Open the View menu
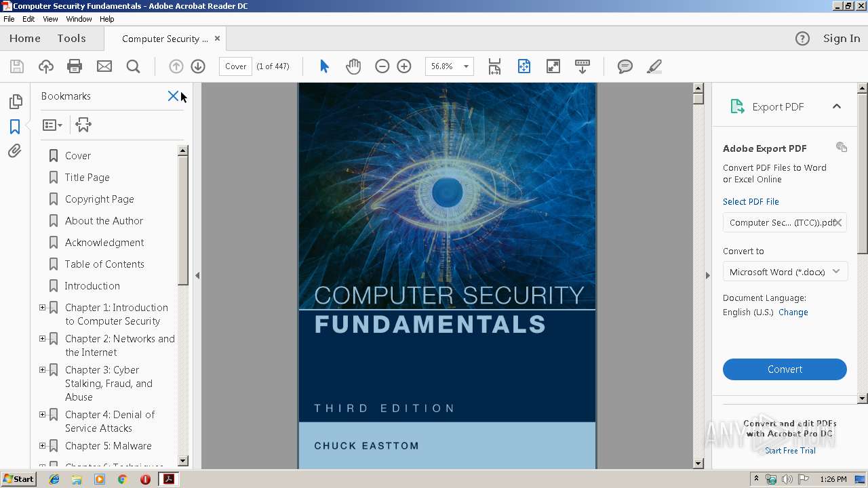This screenshot has width=868, height=488. 50,19
